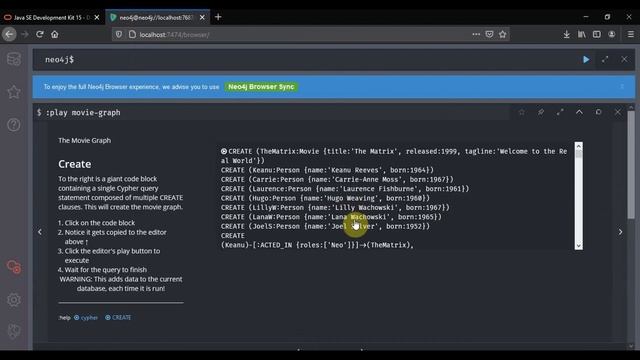
Task: Save movie-graph frame as favorite star
Action: (x=522, y=112)
